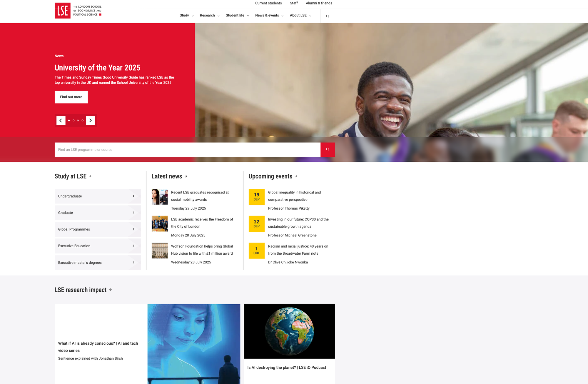Screen dimensions: 588x384
Task: Advance carousel with right arrow
Action: [91, 120]
